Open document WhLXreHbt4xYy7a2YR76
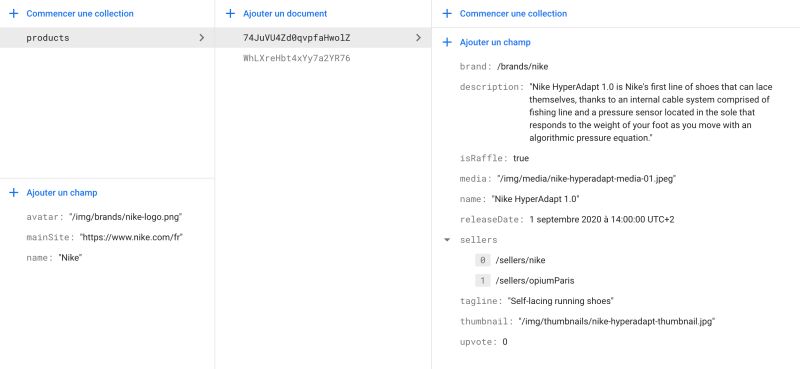 pos(296,58)
